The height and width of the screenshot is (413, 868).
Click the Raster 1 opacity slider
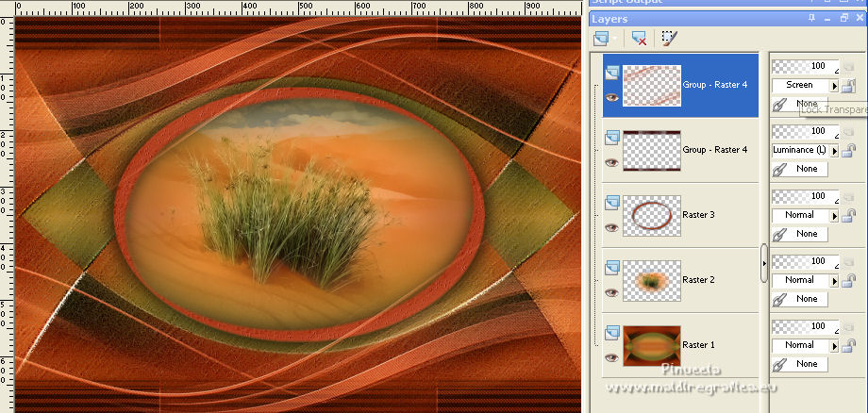pos(806,326)
